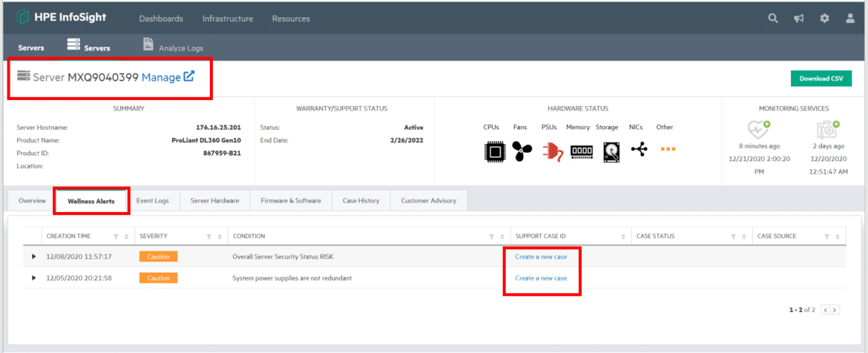Image resolution: width=868 pixels, height=353 pixels.
Task: Open the announcements megaphone icon
Action: tap(799, 19)
